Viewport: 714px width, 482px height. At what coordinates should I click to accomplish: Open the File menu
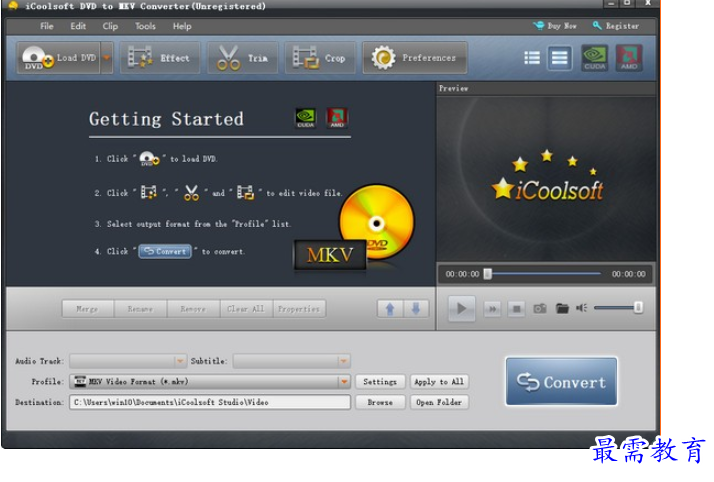(46, 26)
